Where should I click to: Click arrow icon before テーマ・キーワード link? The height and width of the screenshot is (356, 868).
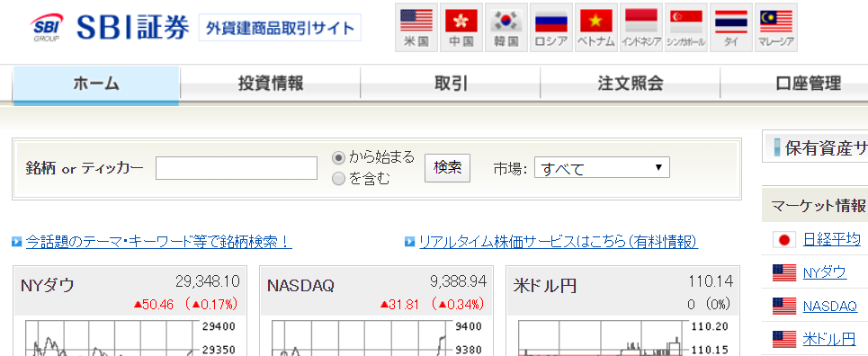tap(16, 242)
